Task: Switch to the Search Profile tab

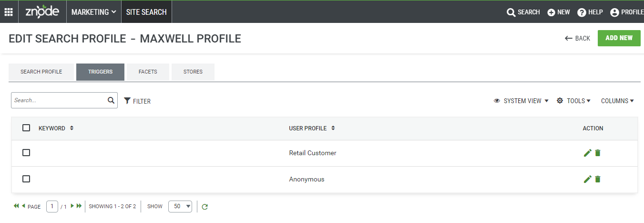Action: [41, 72]
